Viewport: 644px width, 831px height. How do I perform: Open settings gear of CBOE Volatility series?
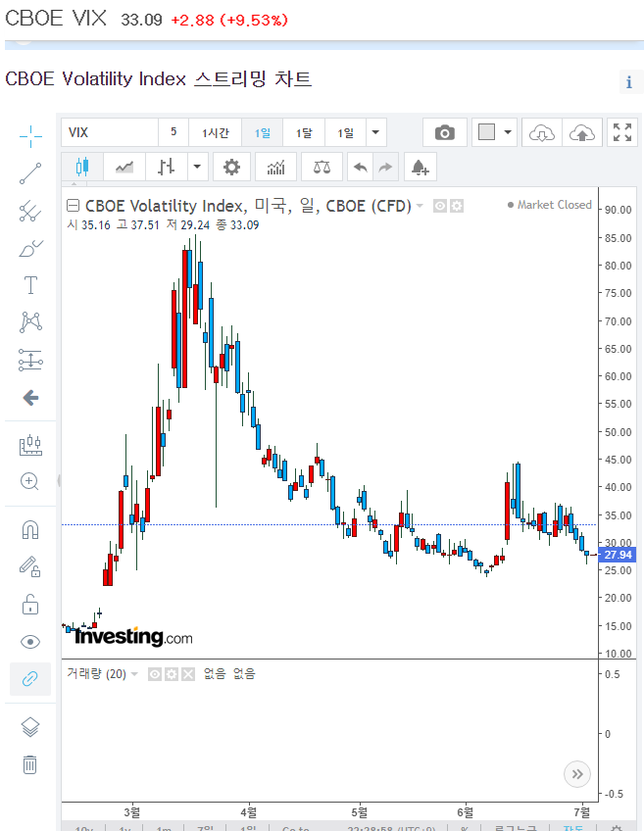[x=457, y=206]
